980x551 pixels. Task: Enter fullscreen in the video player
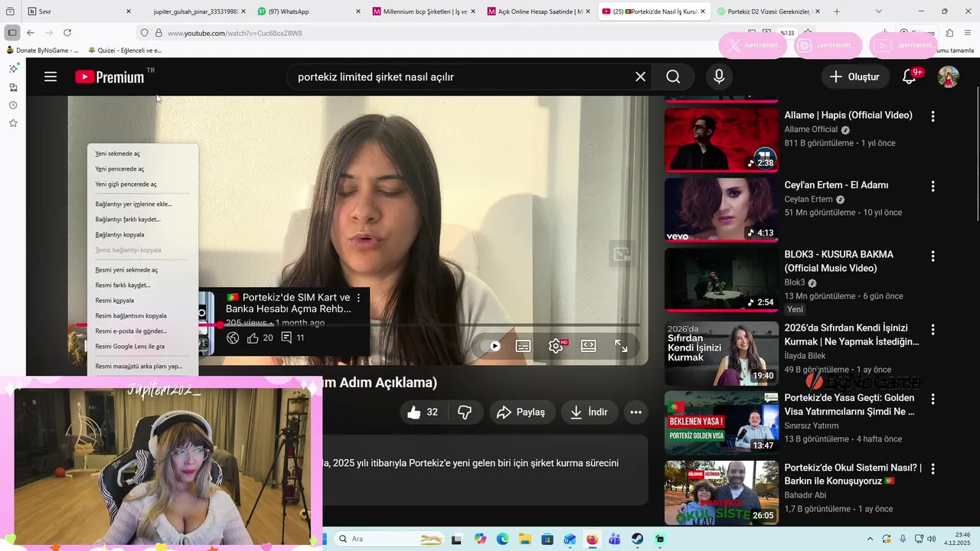coord(621,346)
